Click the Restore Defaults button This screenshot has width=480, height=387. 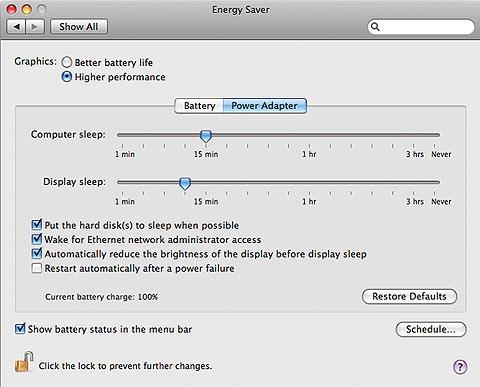[409, 296]
